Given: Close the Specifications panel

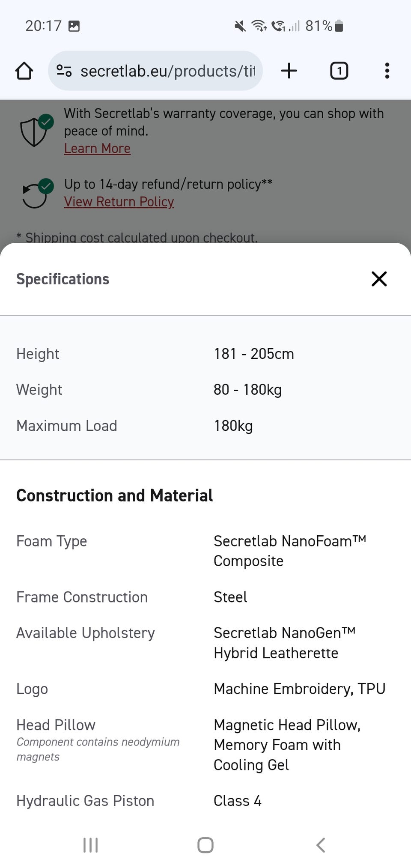Looking at the screenshot, I should click(379, 279).
